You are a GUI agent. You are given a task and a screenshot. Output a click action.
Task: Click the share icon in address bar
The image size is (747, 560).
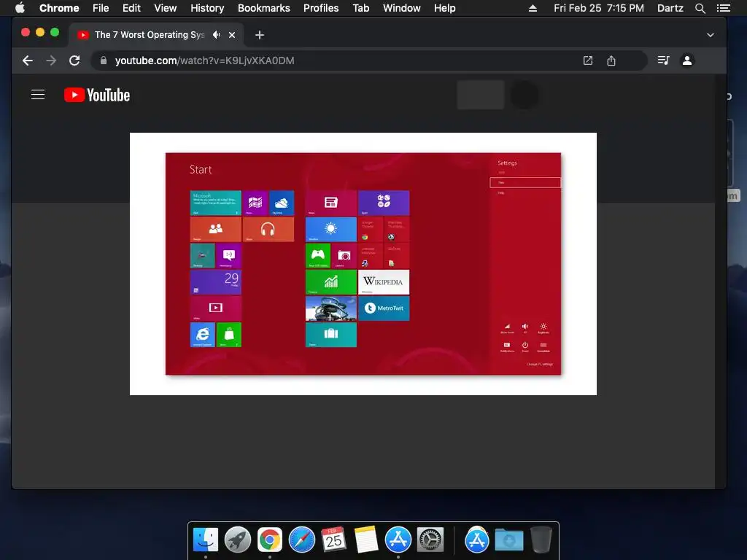coord(611,61)
